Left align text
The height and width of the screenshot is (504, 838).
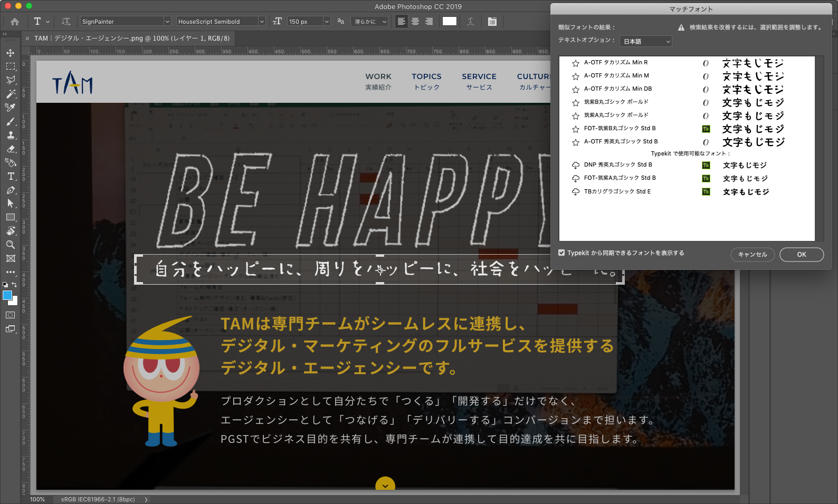(x=402, y=22)
